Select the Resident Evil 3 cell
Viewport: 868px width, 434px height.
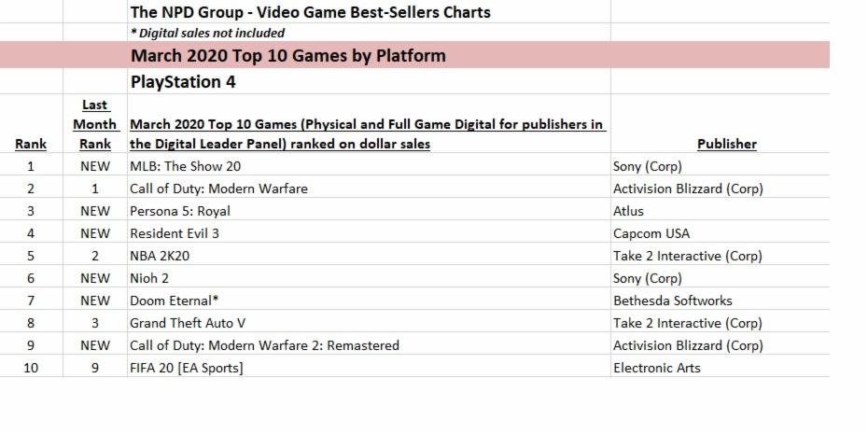[x=175, y=233]
